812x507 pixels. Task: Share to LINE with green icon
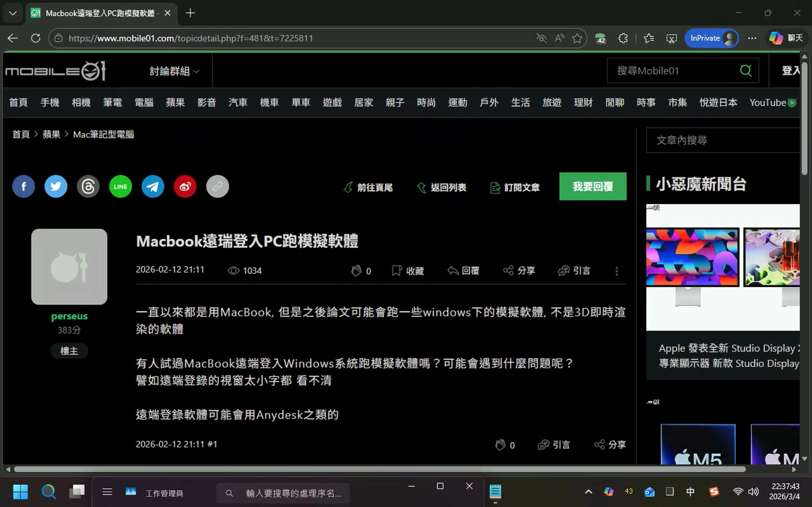[121, 186]
